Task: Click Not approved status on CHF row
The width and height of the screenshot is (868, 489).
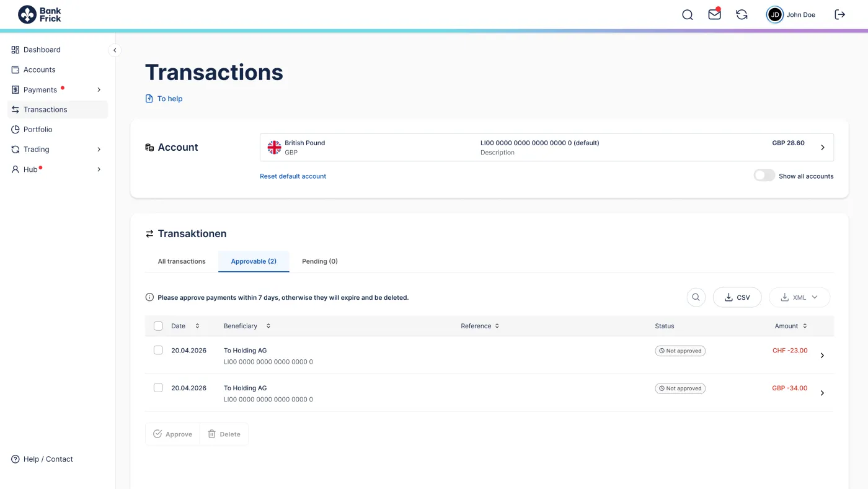Action: 680,351
